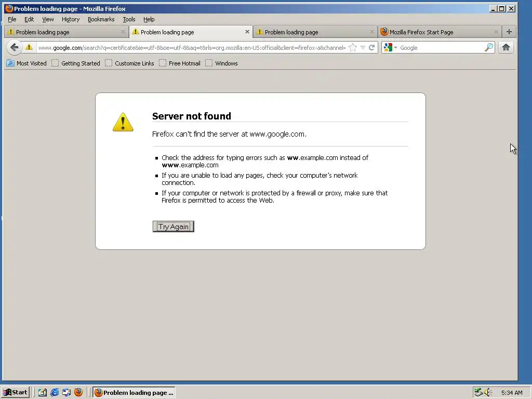Open the Tools menu

(x=129, y=19)
